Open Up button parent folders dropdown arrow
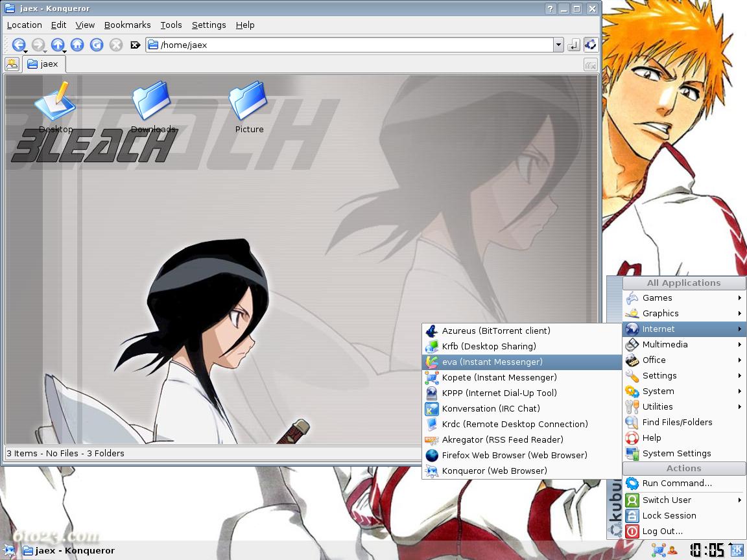747x560 pixels. (x=64, y=51)
